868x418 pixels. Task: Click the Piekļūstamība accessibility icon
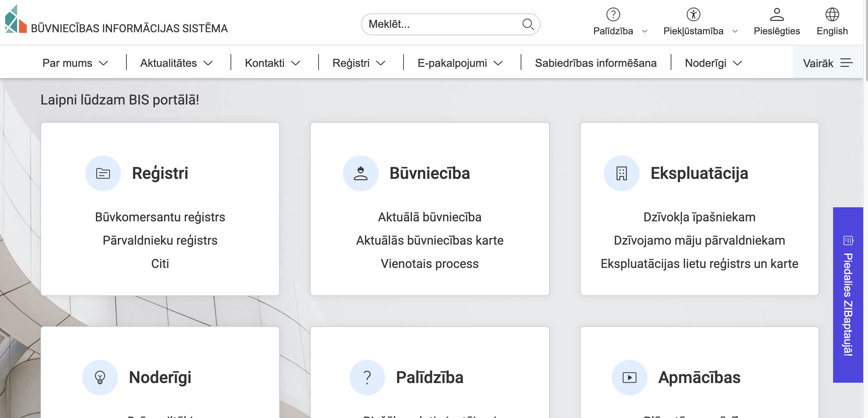click(x=693, y=14)
